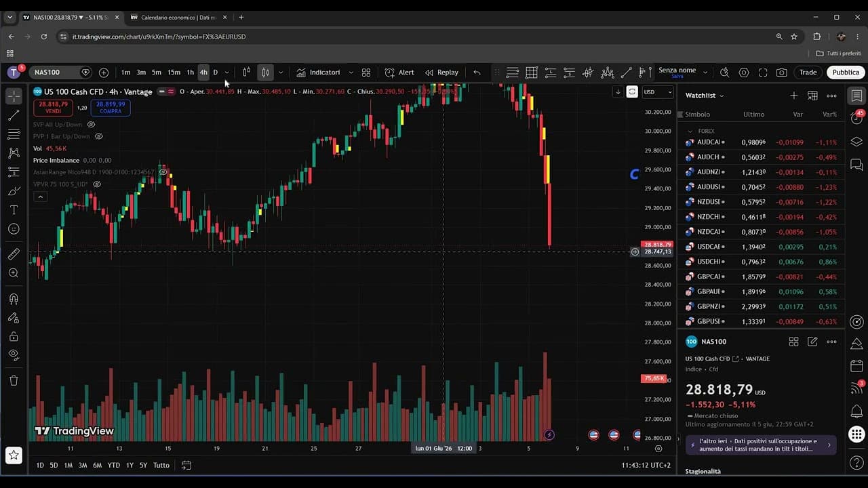Open the help center question mark icon
This screenshot has width=868, height=488.
pyautogui.click(x=856, y=462)
